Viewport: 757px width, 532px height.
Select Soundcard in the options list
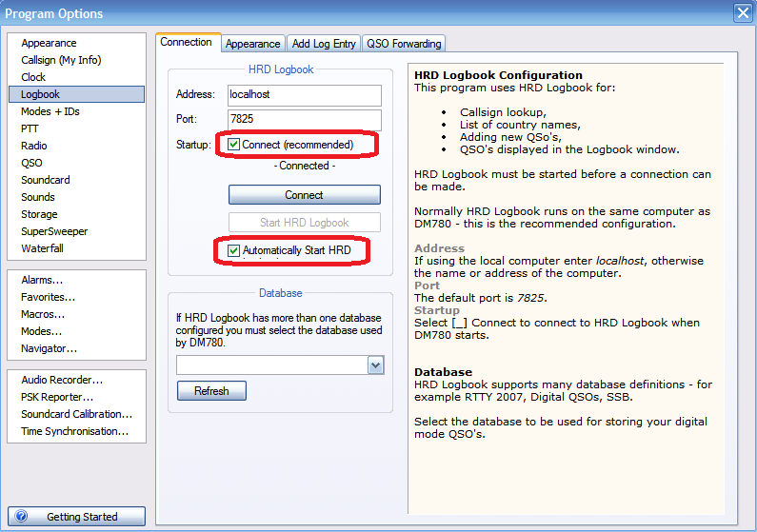46,180
